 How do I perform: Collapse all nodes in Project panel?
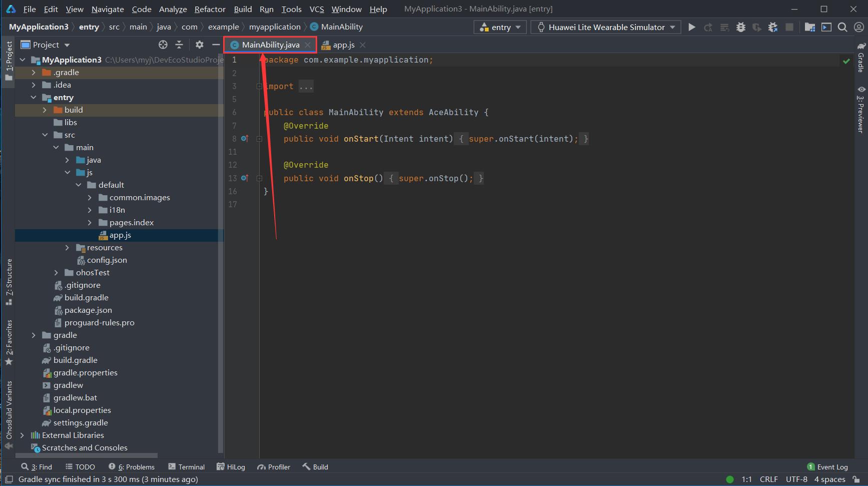click(x=179, y=45)
